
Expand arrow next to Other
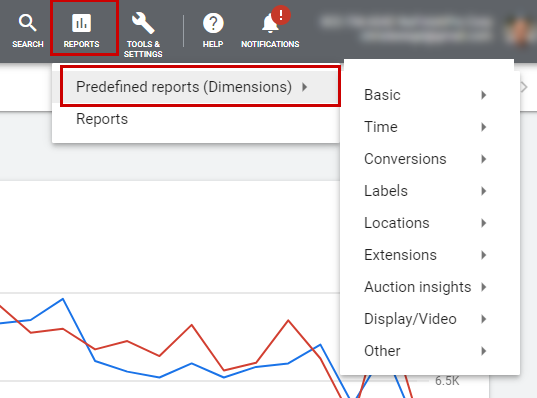(484, 351)
